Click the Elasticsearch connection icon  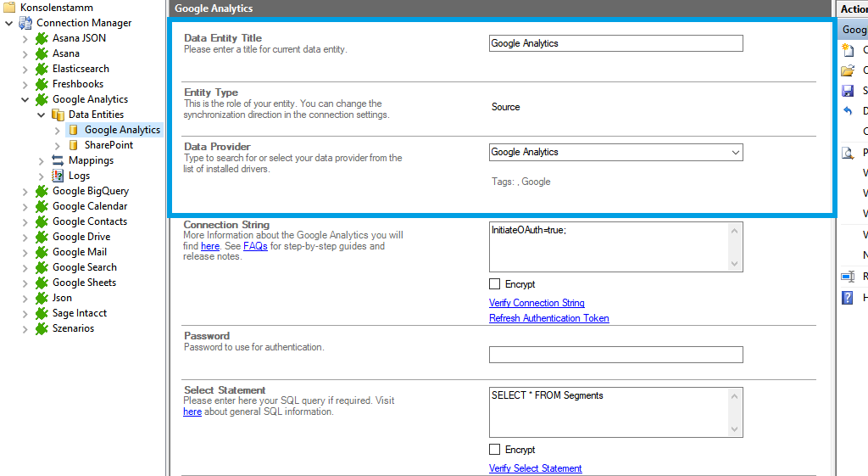(42, 69)
